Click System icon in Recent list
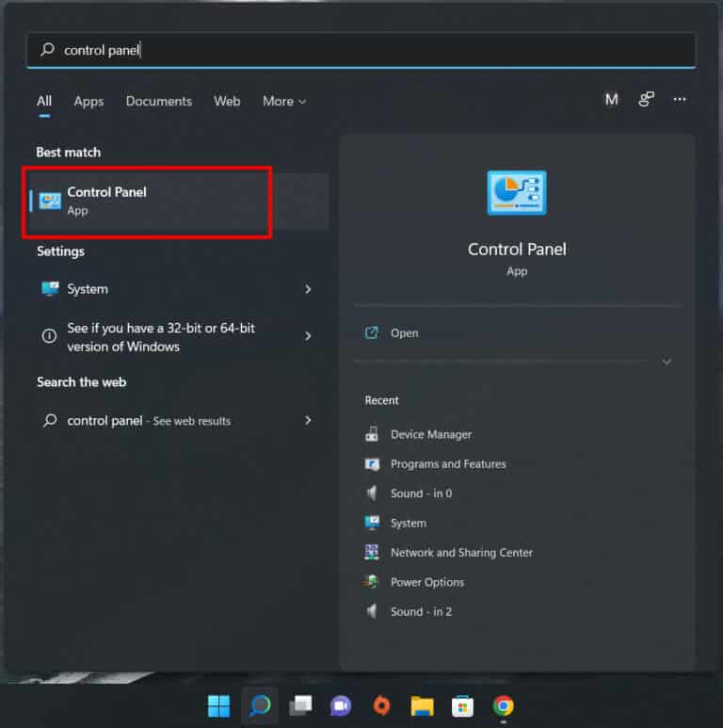Image resolution: width=723 pixels, height=728 pixels. pos(372,523)
